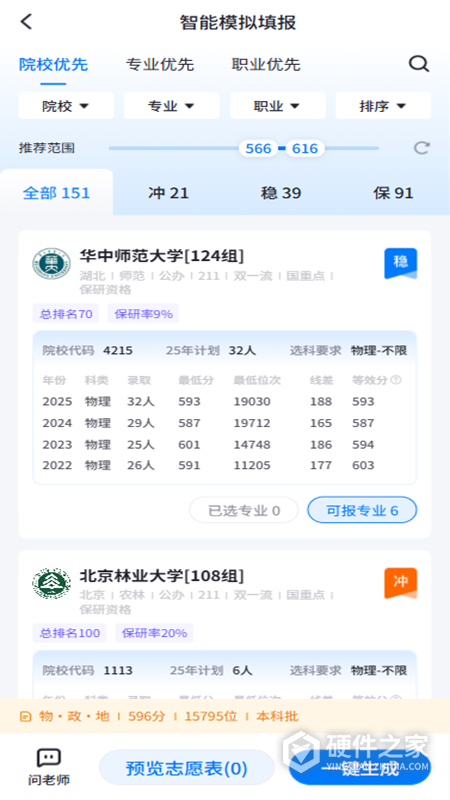Select the 2025 row lowest rank 19030
The image size is (450, 800).
click(x=252, y=402)
